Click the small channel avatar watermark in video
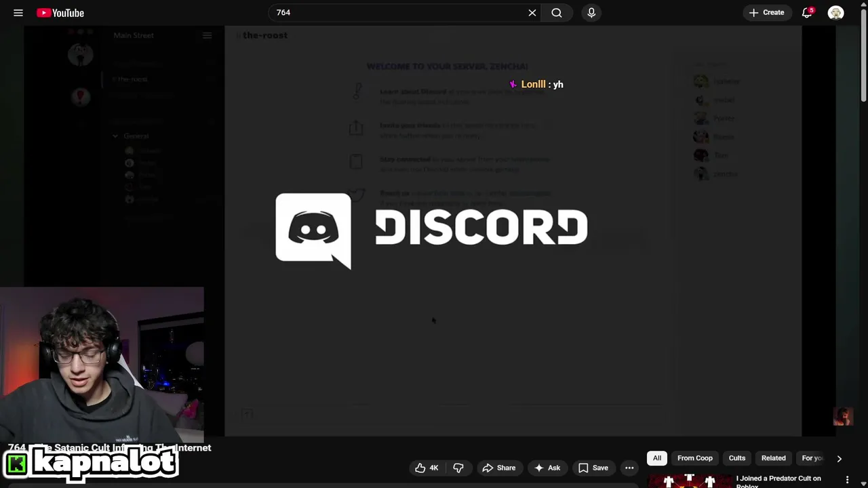 pyautogui.click(x=843, y=416)
